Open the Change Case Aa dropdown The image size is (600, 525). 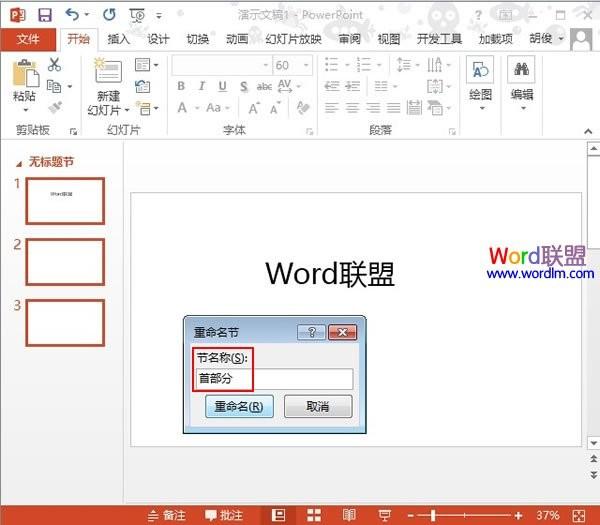(217, 108)
